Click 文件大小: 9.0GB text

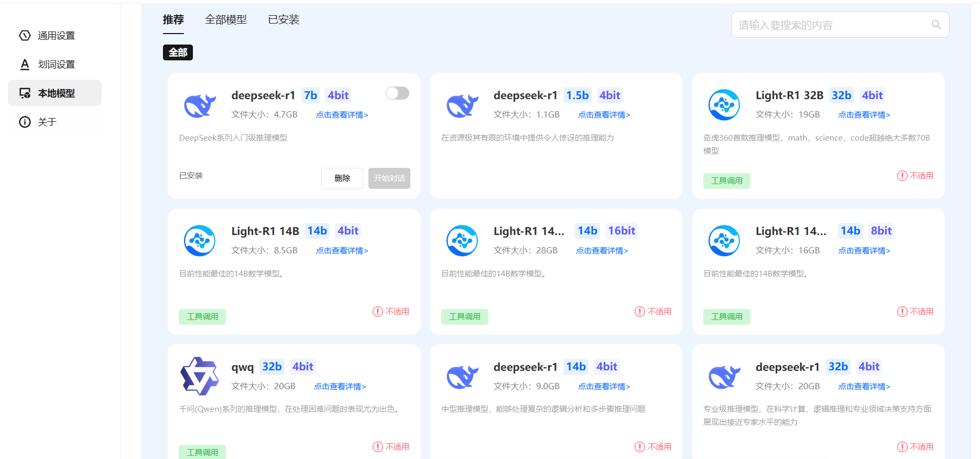pyautogui.click(x=527, y=386)
